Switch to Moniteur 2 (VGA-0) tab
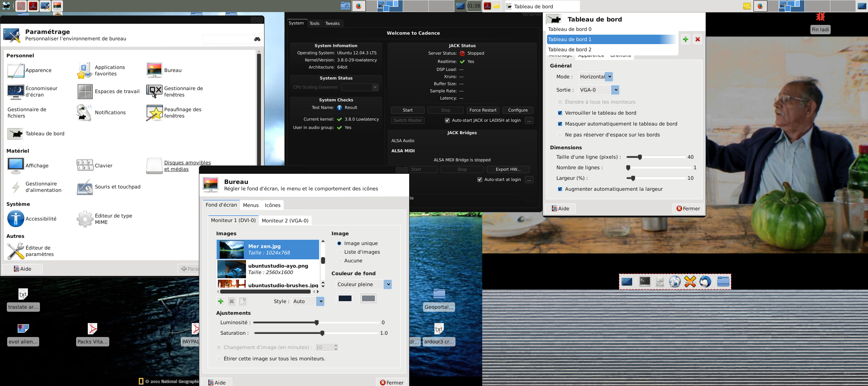868x386 pixels. [x=285, y=221]
